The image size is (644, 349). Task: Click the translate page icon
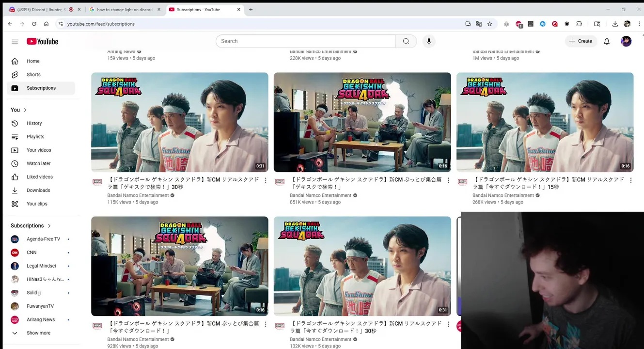tap(479, 24)
